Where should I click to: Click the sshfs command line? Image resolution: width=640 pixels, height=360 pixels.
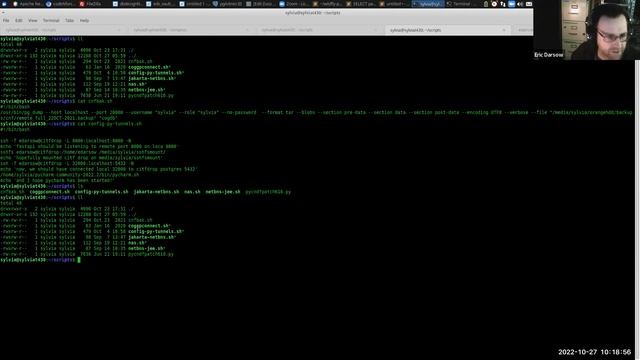(83, 152)
